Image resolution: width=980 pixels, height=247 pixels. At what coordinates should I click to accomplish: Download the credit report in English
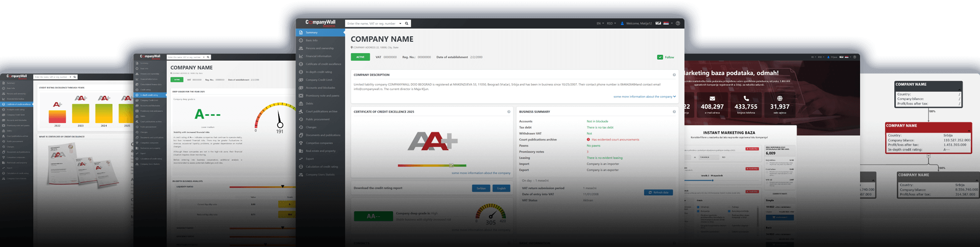coord(501,188)
